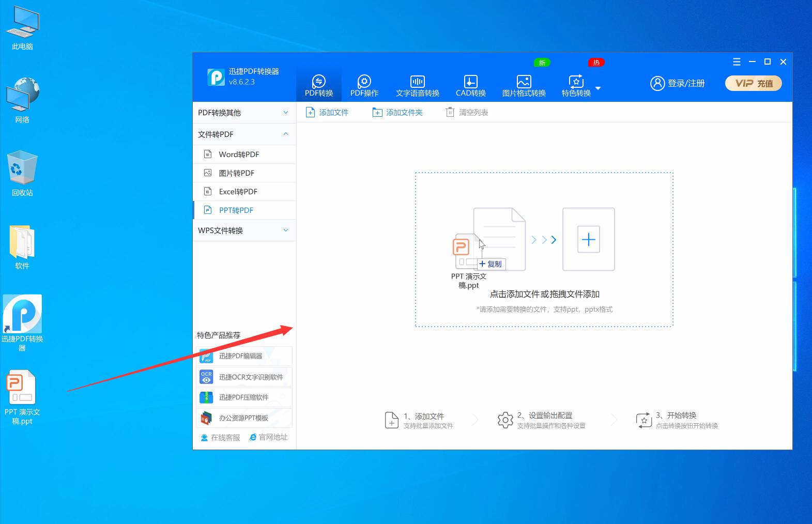Click the user avatar icon
The height and width of the screenshot is (524, 812).
[x=657, y=83]
